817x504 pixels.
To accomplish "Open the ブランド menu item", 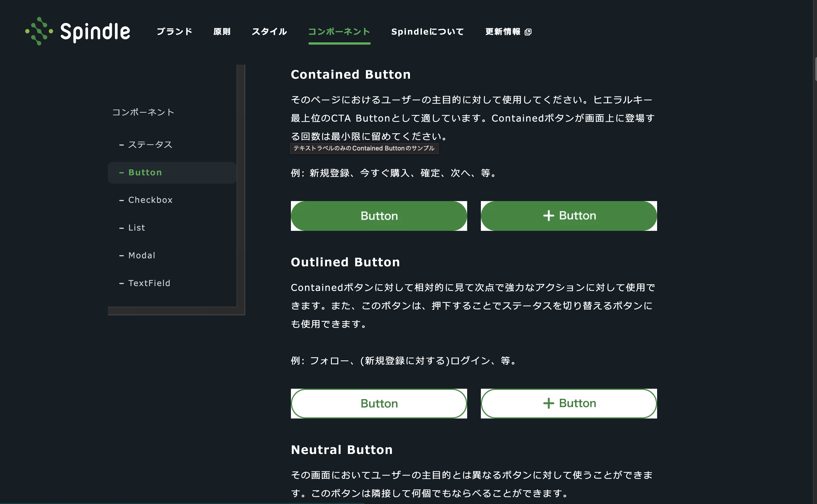I will (x=174, y=32).
